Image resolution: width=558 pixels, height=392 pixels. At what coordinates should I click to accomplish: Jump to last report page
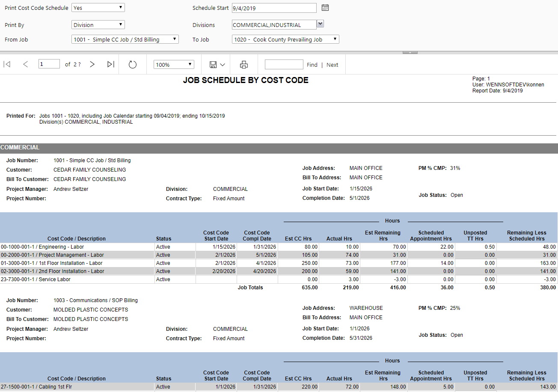click(110, 64)
